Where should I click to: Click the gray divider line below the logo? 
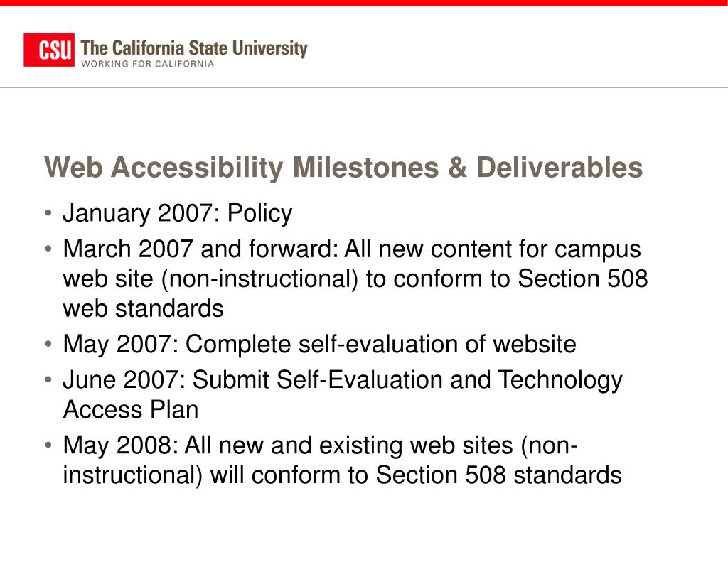(364, 87)
